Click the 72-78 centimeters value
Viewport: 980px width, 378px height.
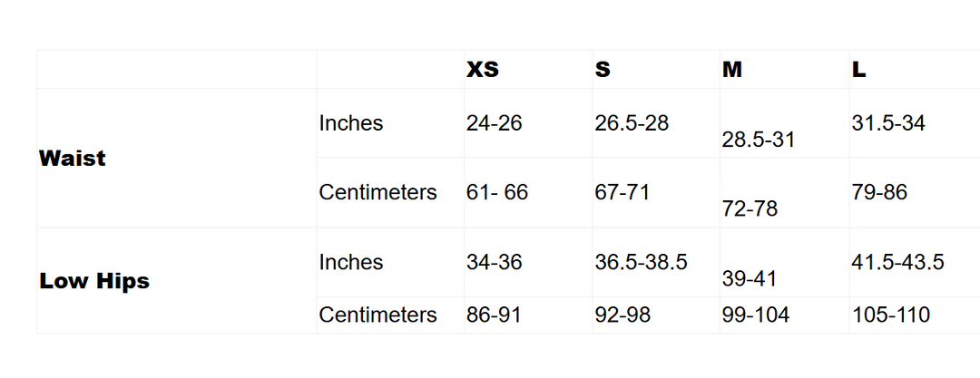click(x=750, y=209)
